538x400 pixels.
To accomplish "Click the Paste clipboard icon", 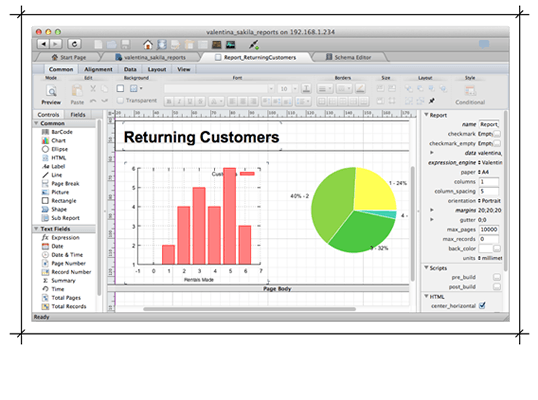I will pyautogui.click(x=77, y=91).
